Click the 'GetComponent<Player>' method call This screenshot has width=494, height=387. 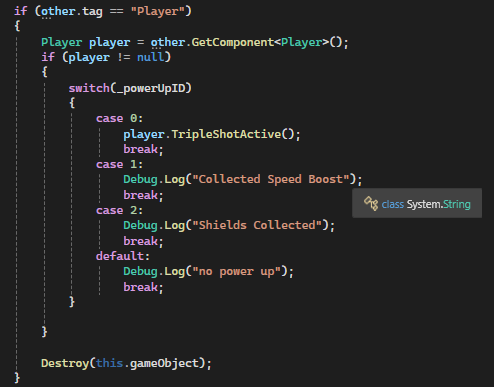(260, 42)
